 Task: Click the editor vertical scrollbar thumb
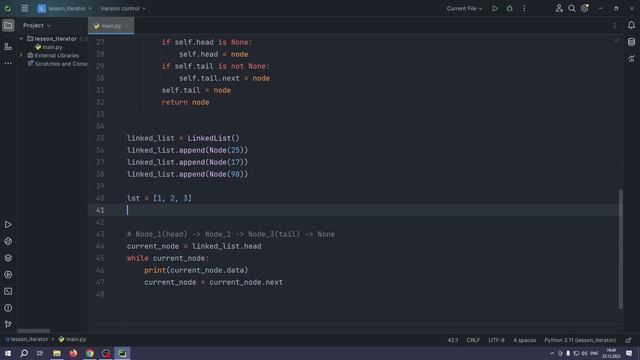pyautogui.click(x=620, y=249)
